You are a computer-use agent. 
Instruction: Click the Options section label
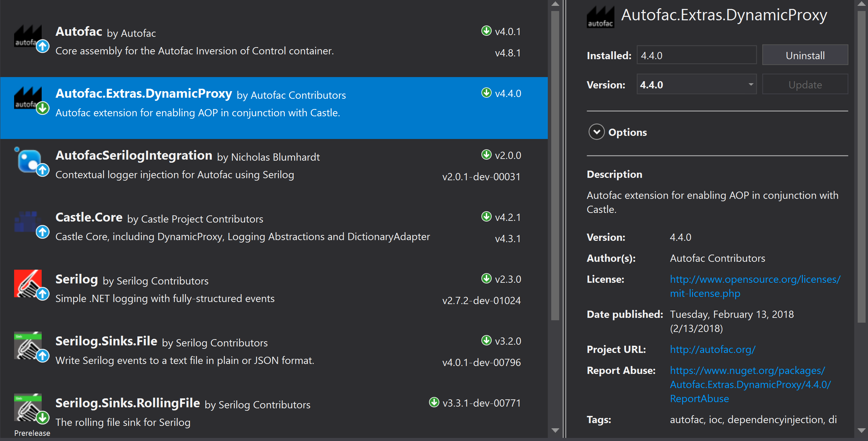(627, 132)
